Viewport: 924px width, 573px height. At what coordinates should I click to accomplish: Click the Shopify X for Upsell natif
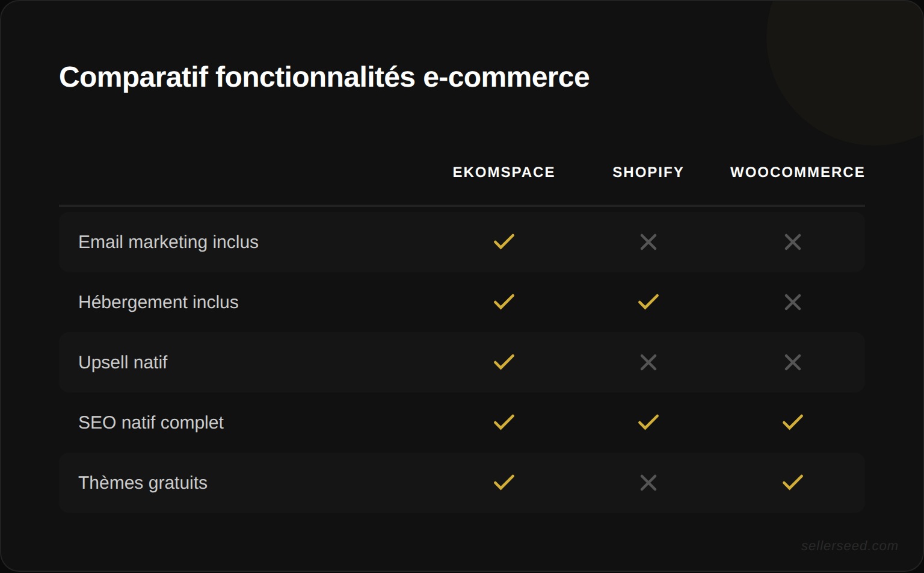648,362
